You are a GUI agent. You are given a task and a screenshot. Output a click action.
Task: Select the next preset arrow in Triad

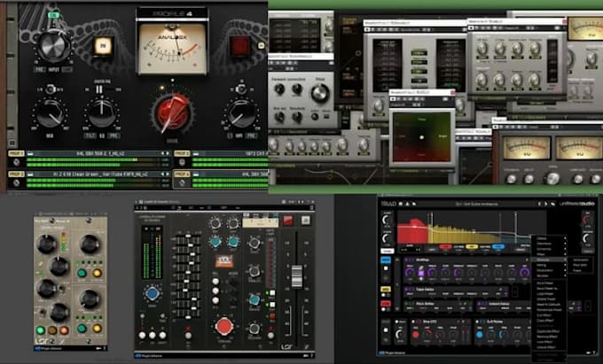[546, 204]
